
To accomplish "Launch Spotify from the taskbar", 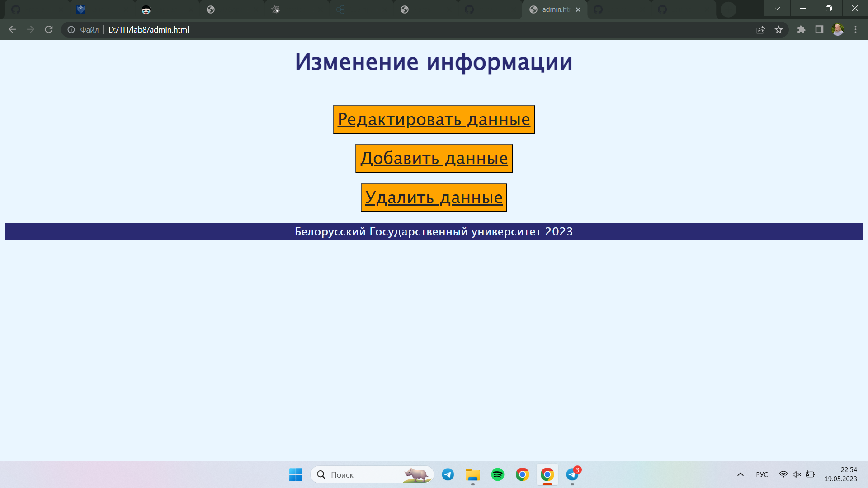I will (x=497, y=474).
